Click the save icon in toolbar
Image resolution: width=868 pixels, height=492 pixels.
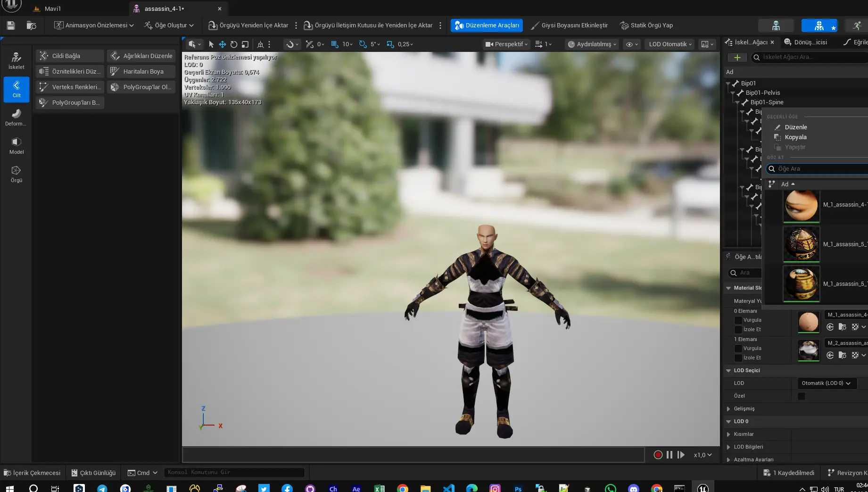point(11,25)
